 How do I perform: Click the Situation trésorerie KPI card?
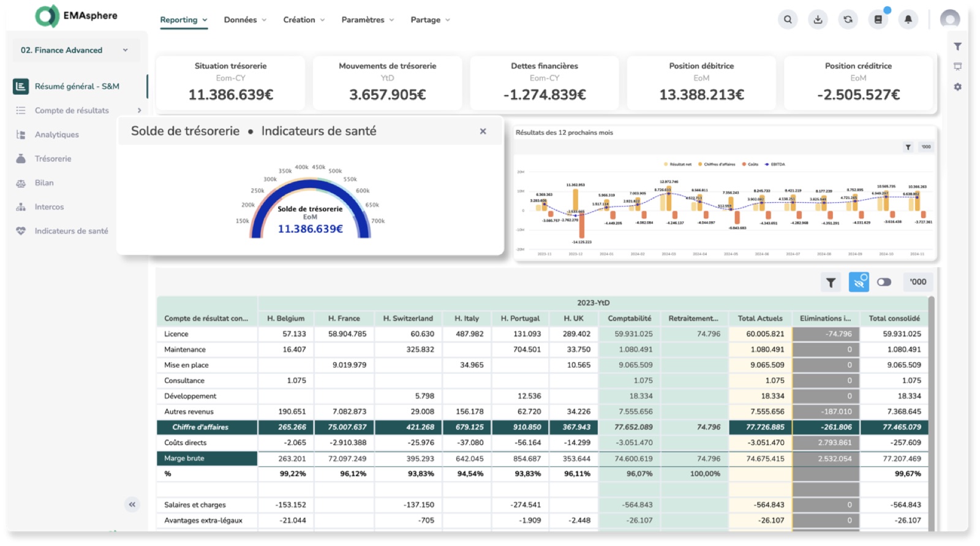tap(230, 83)
